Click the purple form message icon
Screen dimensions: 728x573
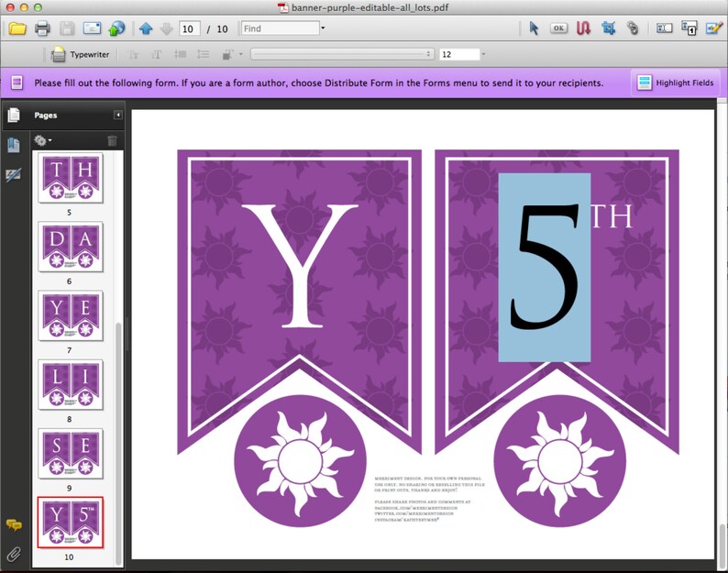point(17,83)
